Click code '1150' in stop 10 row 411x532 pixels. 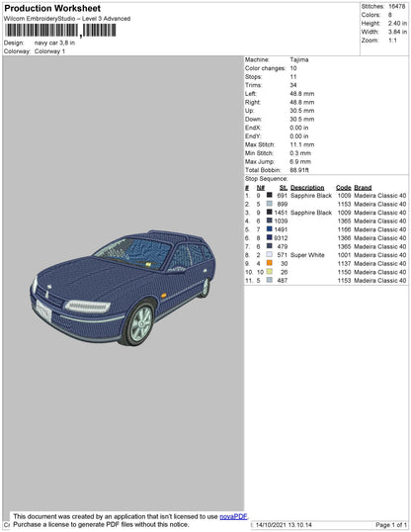coord(344,272)
